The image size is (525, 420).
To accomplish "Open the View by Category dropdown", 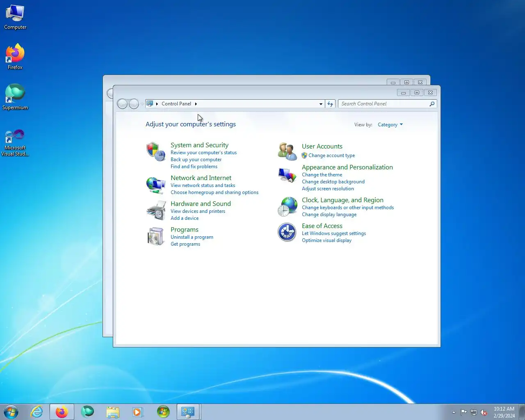I will [390, 125].
